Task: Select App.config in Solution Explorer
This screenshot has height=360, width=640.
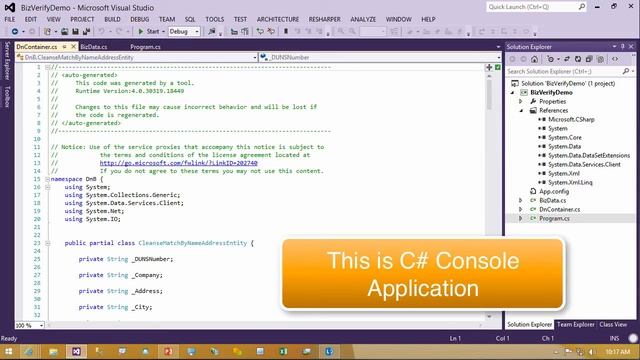Action: click(x=554, y=191)
